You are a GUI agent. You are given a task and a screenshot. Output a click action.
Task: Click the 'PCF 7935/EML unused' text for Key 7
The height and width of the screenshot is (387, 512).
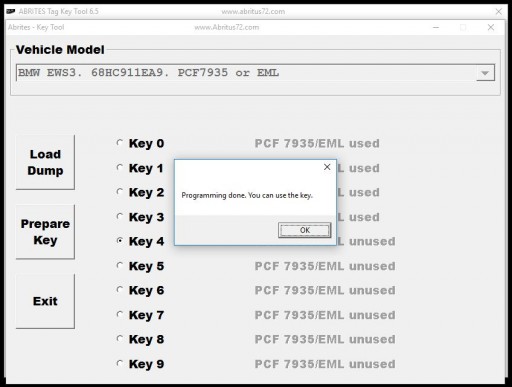(x=325, y=315)
